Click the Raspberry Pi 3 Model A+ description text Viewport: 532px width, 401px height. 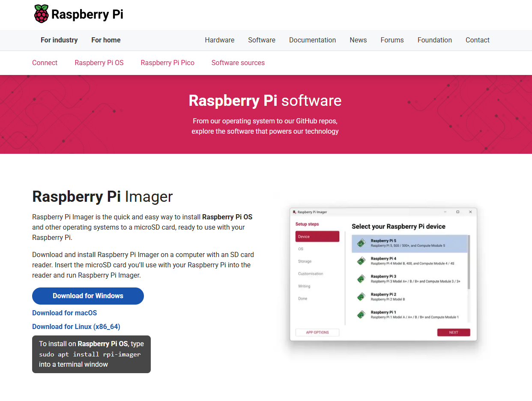click(x=415, y=281)
